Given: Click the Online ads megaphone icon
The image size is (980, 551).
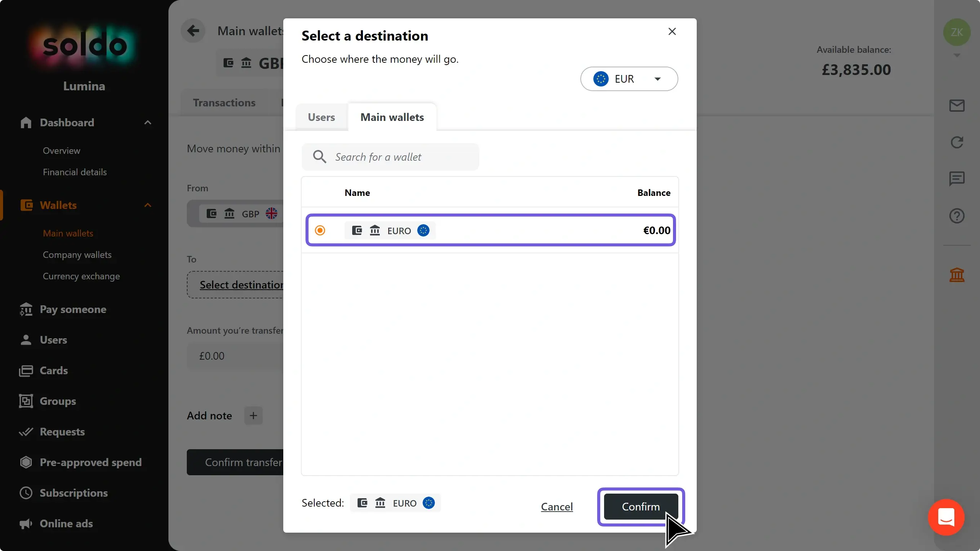Looking at the screenshot, I should (26, 523).
